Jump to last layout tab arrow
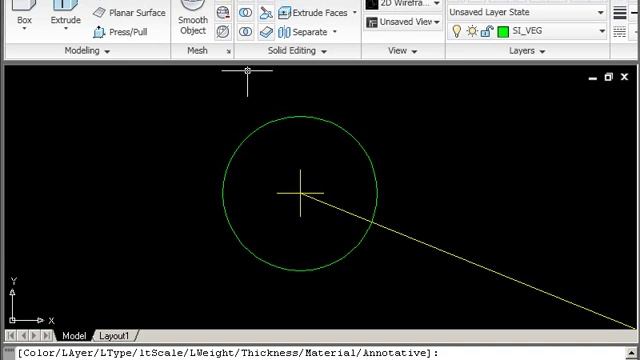The width and height of the screenshot is (640, 360). [47, 336]
